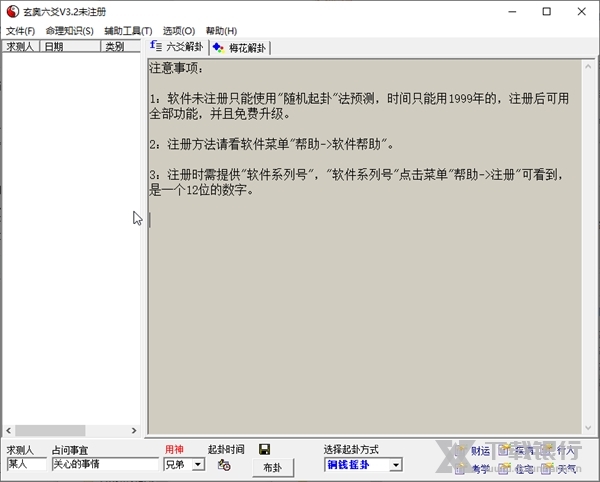The image size is (600, 482).
Task: Select the 考学 category shortcut
Action: (x=474, y=469)
